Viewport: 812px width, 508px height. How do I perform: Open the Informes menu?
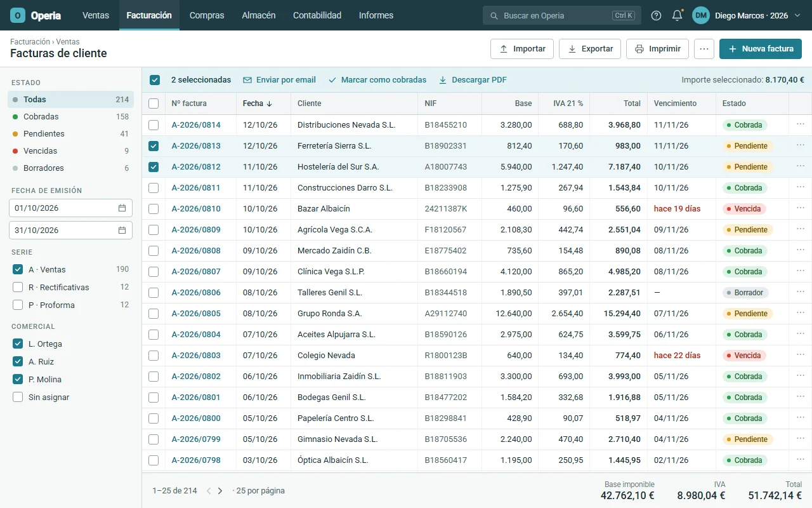pyautogui.click(x=376, y=15)
